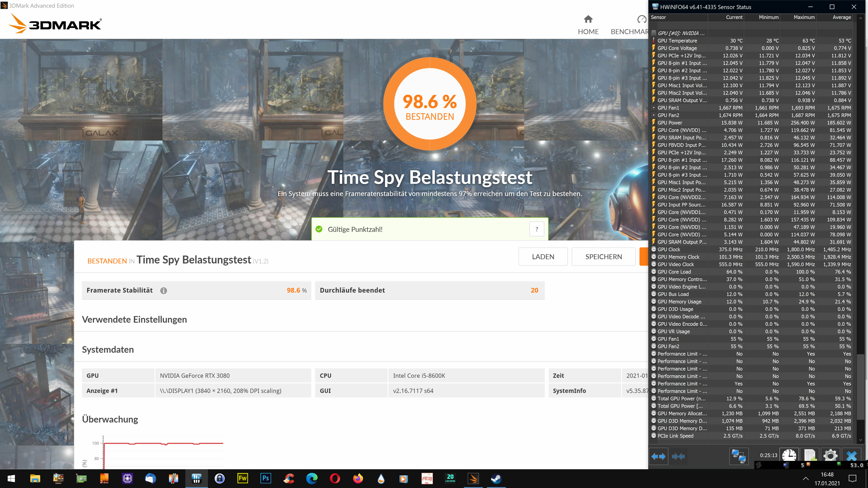868x488 pixels.
Task: Expand hidden icons in the system tray
Action: 806,479
